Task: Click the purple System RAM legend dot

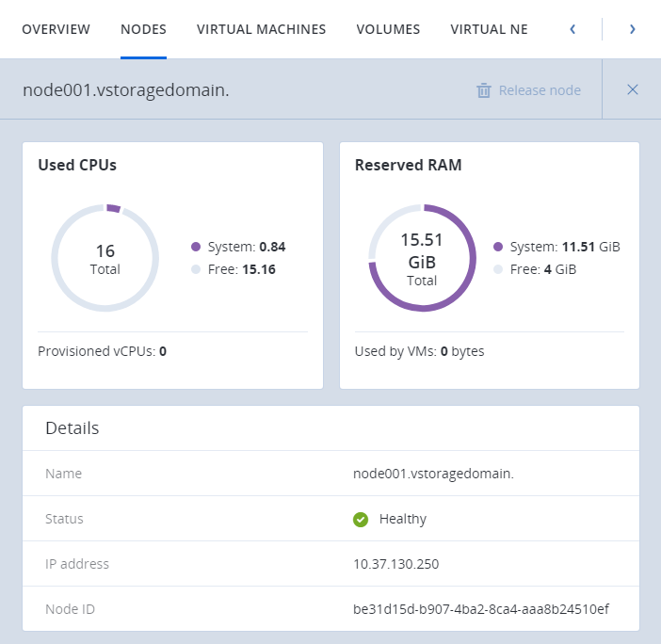Action: tap(498, 247)
